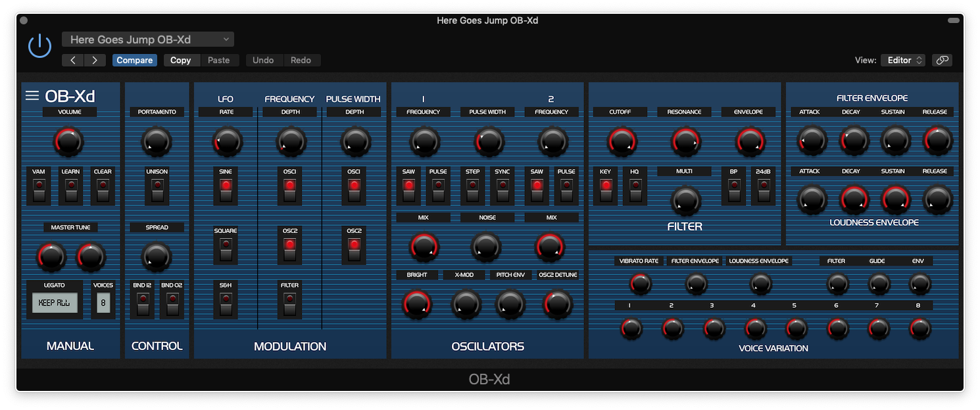Toggle the filter KEY switch

click(x=605, y=190)
